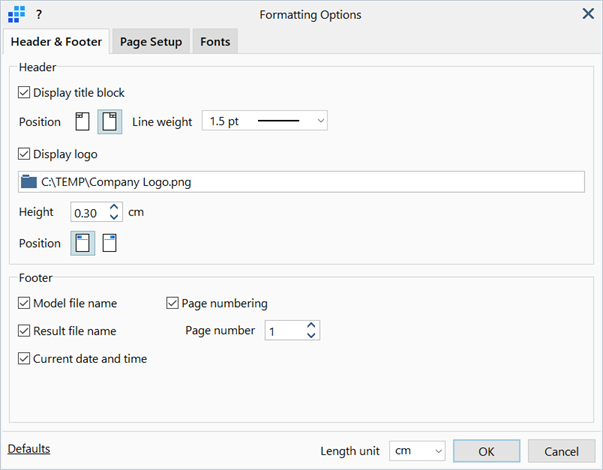Open the Fonts tab
This screenshot has height=470, width=603.
215,42
